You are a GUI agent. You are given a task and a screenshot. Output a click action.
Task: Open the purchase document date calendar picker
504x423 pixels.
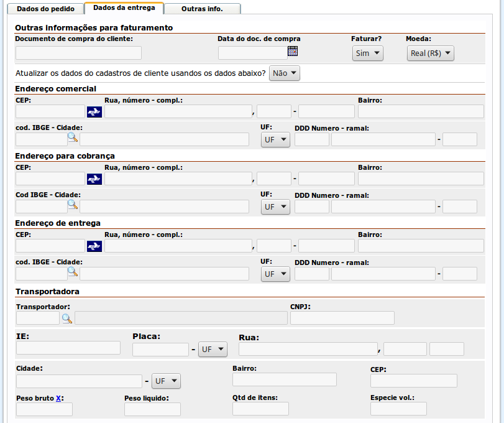coord(293,52)
